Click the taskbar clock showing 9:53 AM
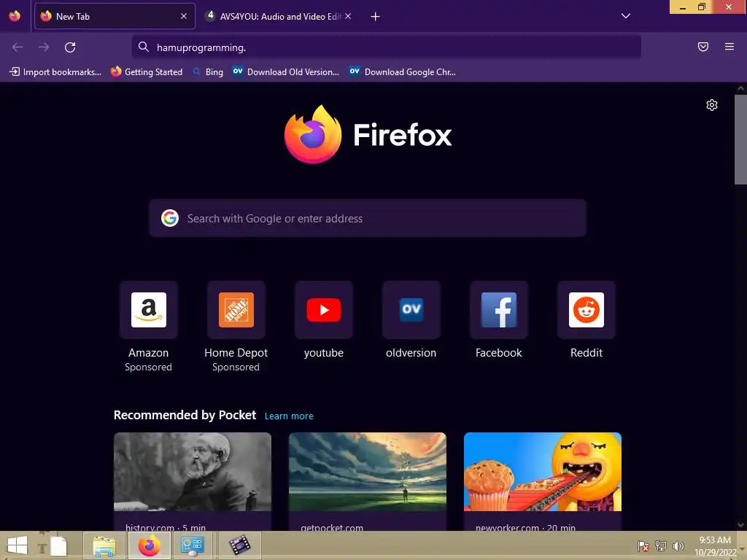The width and height of the screenshot is (747, 560). [715, 546]
